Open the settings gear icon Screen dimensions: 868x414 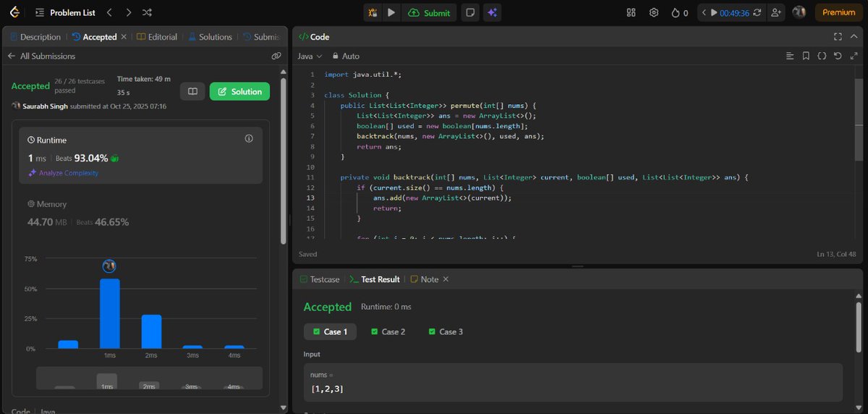(654, 13)
